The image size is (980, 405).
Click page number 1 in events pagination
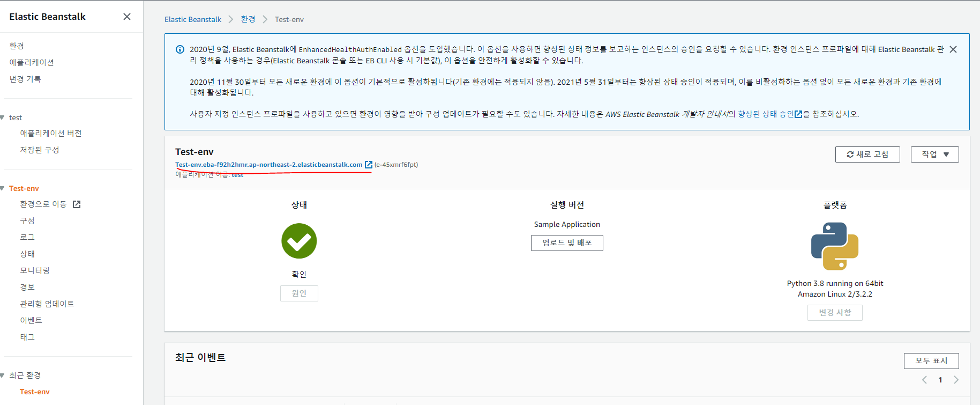(940, 380)
